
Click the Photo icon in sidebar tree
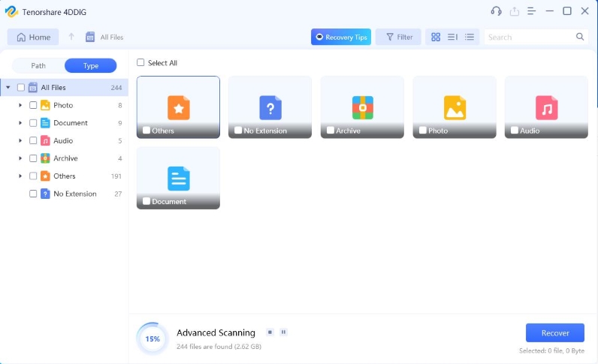click(45, 105)
